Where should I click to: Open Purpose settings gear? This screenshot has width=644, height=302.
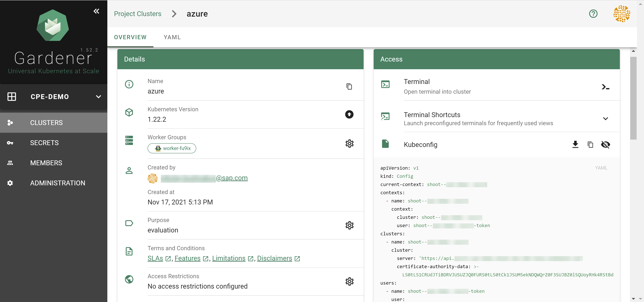(349, 225)
